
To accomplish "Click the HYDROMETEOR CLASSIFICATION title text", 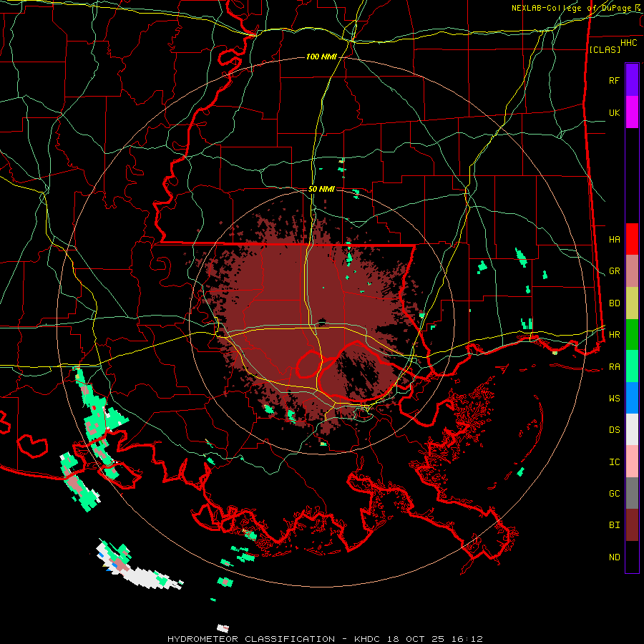I will [251, 639].
